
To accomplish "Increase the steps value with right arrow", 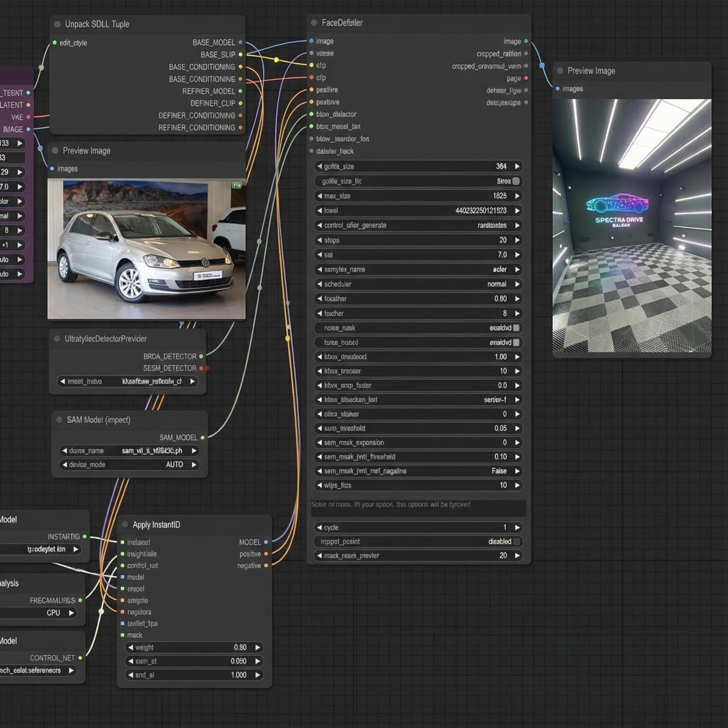I will pyautogui.click(x=517, y=240).
